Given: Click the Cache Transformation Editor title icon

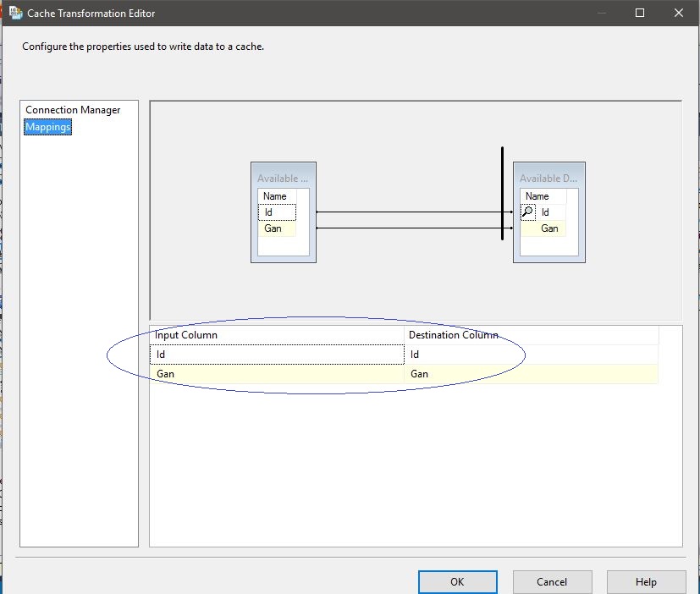Looking at the screenshot, I should tap(15, 13).
